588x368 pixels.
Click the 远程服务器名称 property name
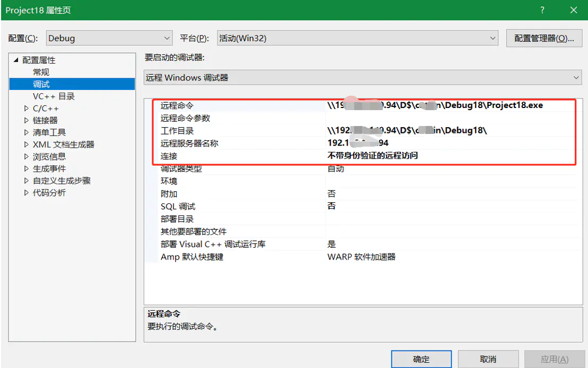point(189,143)
